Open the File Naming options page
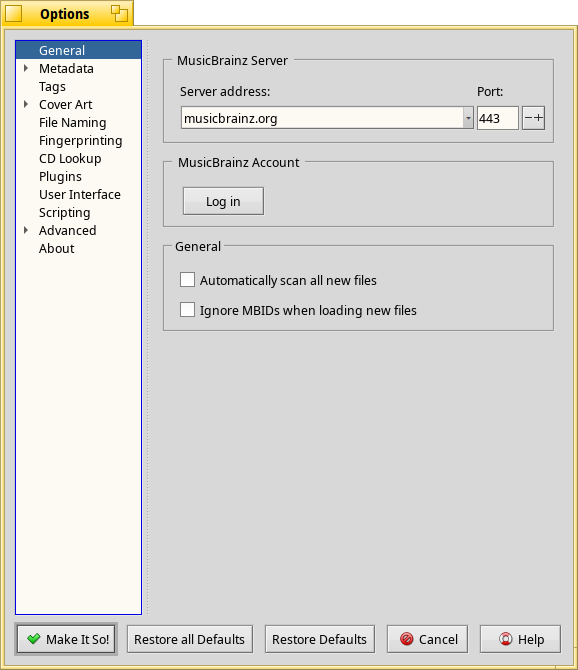 [73, 122]
